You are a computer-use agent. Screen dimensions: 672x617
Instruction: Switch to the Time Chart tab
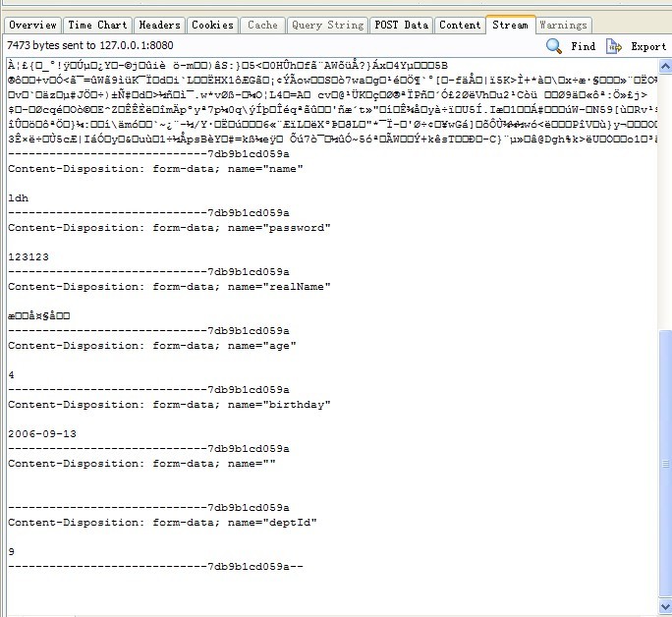coord(97,25)
